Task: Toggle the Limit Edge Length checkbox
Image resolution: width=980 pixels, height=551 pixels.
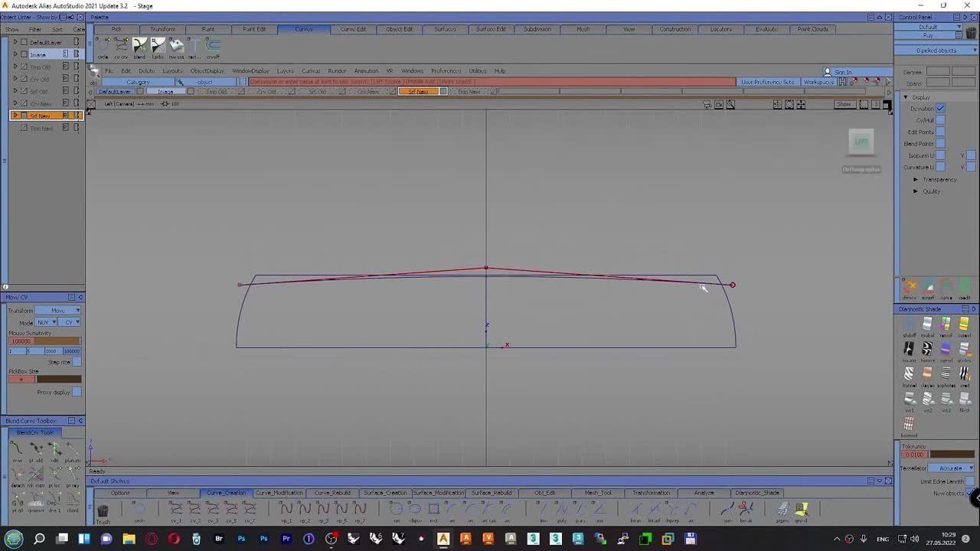Action: pyautogui.click(x=971, y=481)
